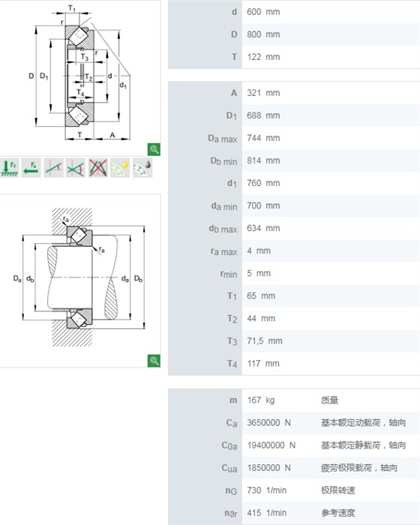
Task: Select the dynamic angular misalignment icon
Action: click(x=76, y=168)
